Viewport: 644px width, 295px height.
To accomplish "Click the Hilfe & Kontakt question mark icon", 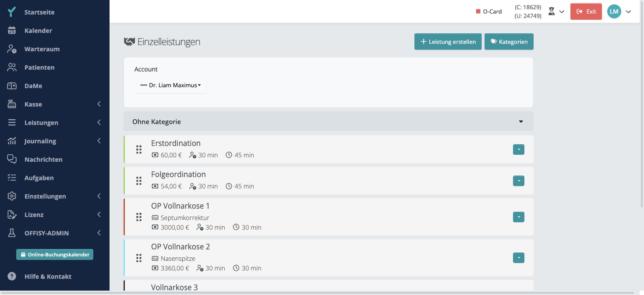I will click(12, 277).
